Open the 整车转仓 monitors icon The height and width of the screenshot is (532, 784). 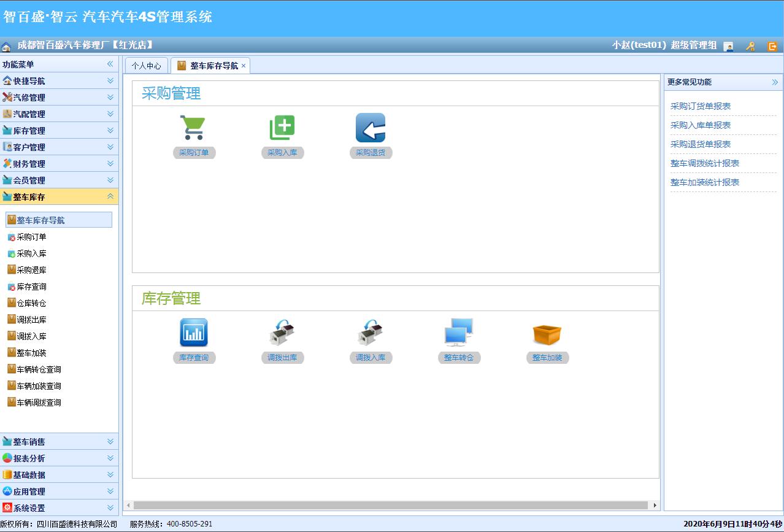(x=459, y=333)
